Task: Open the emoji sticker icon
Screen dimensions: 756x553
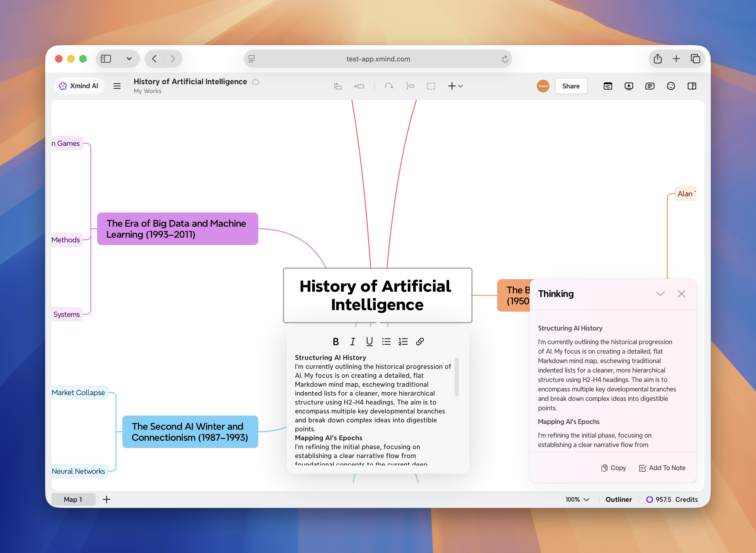Action: (x=671, y=86)
